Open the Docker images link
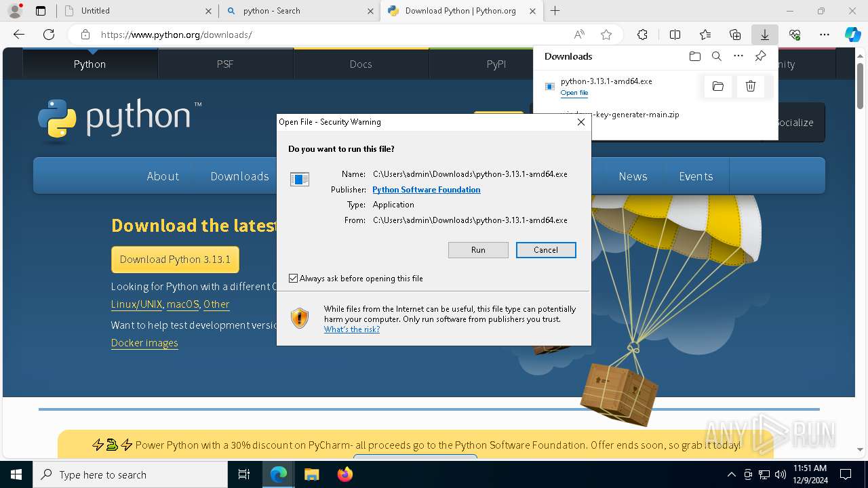The width and height of the screenshot is (868, 488). [144, 343]
